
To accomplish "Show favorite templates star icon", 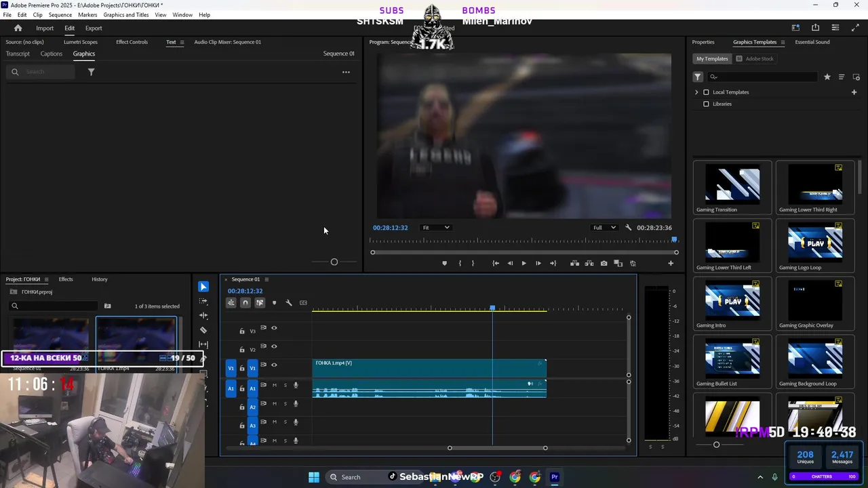I will click(x=827, y=77).
